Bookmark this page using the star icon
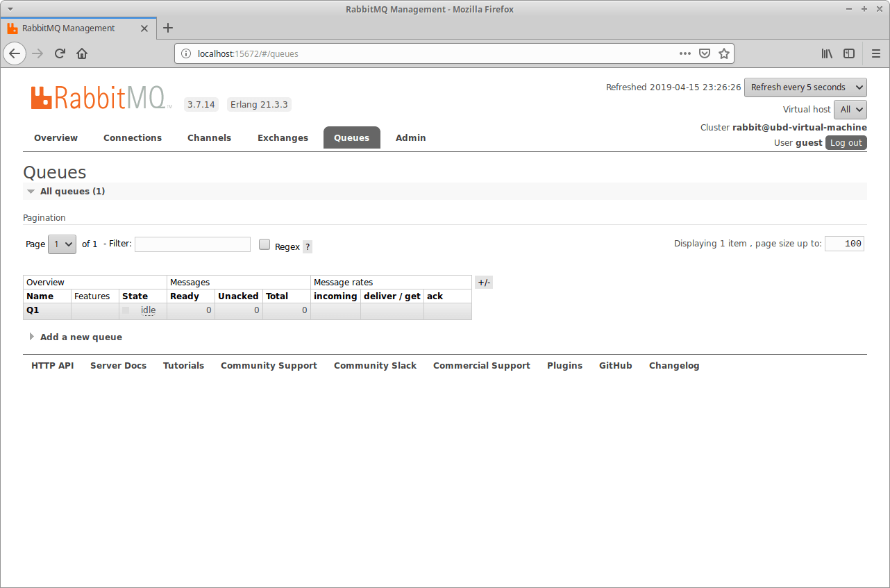This screenshot has height=588, width=890. click(724, 53)
